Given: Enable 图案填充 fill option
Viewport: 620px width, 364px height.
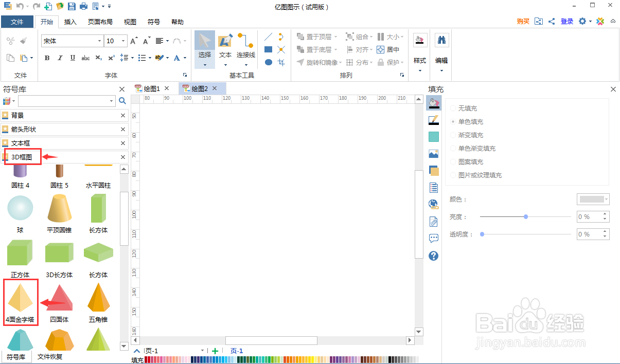Looking at the screenshot, I should point(453,161).
